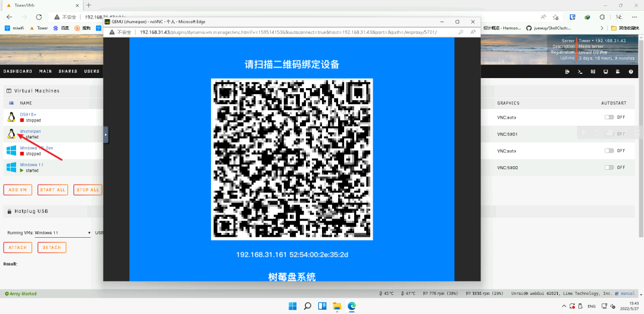Toggle autostart for Windows 11 VM
Screen dimensions: 644x314
click(x=609, y=167)
